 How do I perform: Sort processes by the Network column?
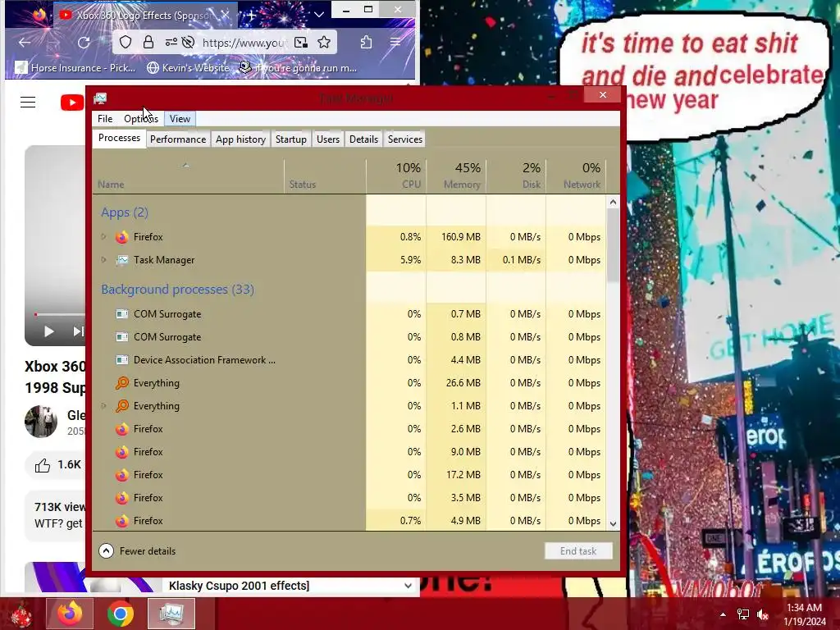(x=577, y=176)
